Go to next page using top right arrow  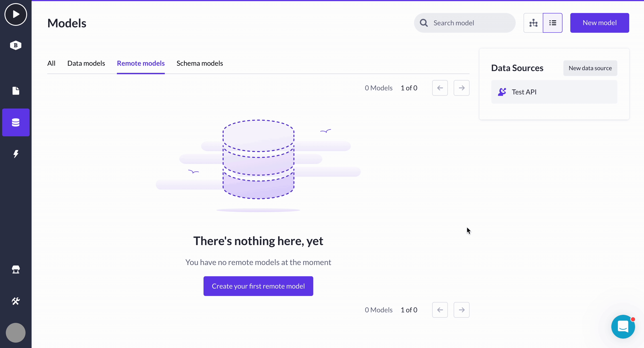coord(462,88)
